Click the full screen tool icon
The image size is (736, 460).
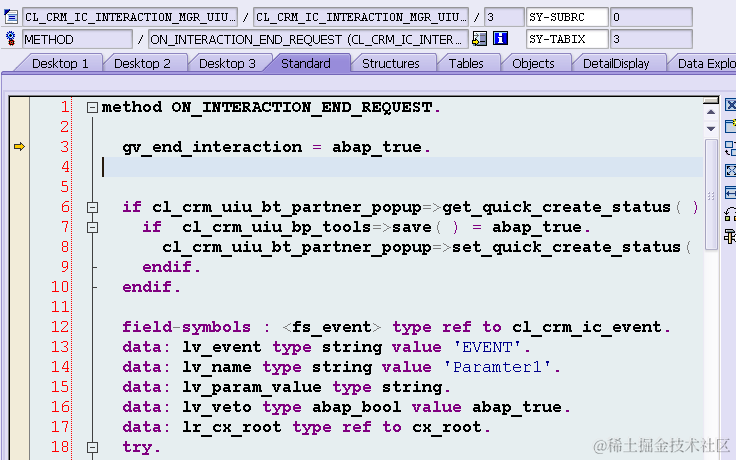[x=730, y=170]
